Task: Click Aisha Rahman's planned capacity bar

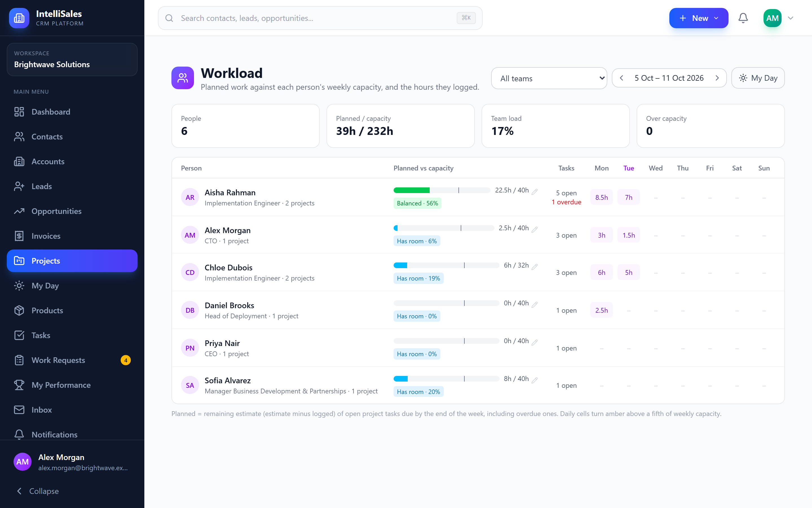Action: click(x=442, y=190)
